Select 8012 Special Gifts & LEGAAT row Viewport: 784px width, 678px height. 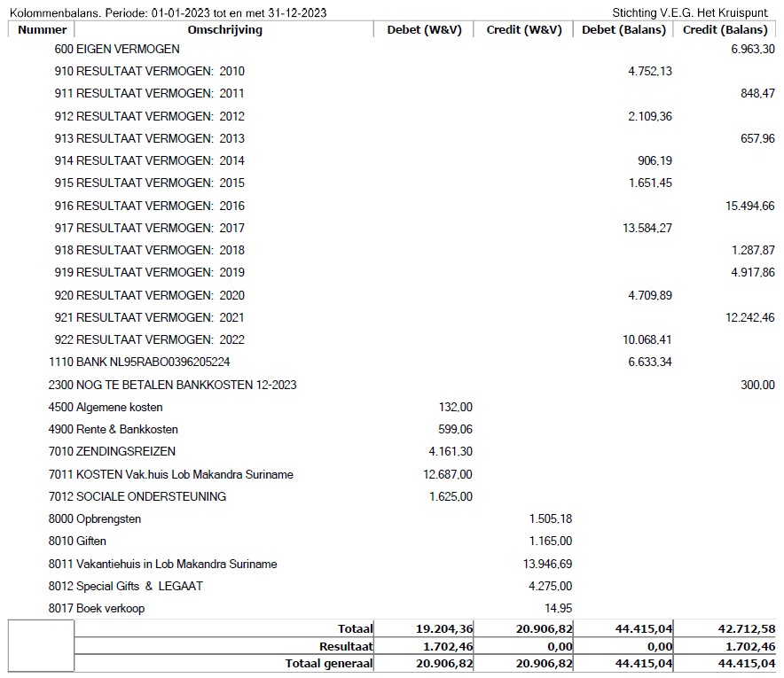[125, 586]
